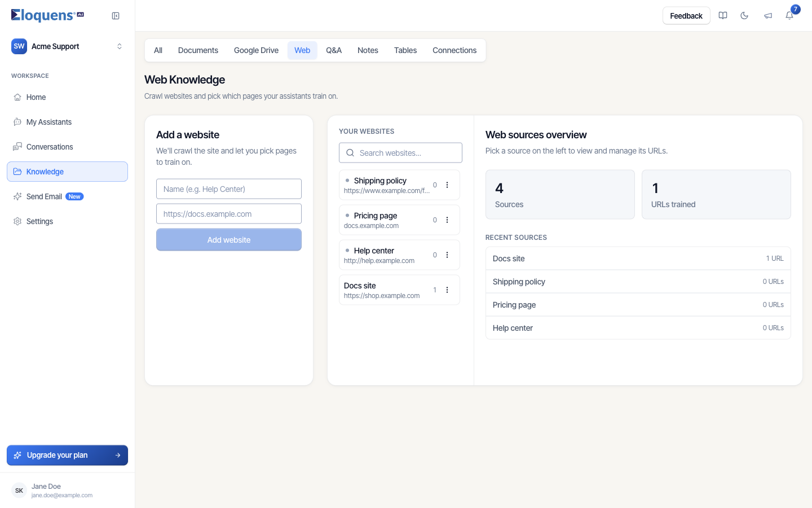Switch to the Q&A tab
Screen dimensions: 812x508
[x=334, y=50]
